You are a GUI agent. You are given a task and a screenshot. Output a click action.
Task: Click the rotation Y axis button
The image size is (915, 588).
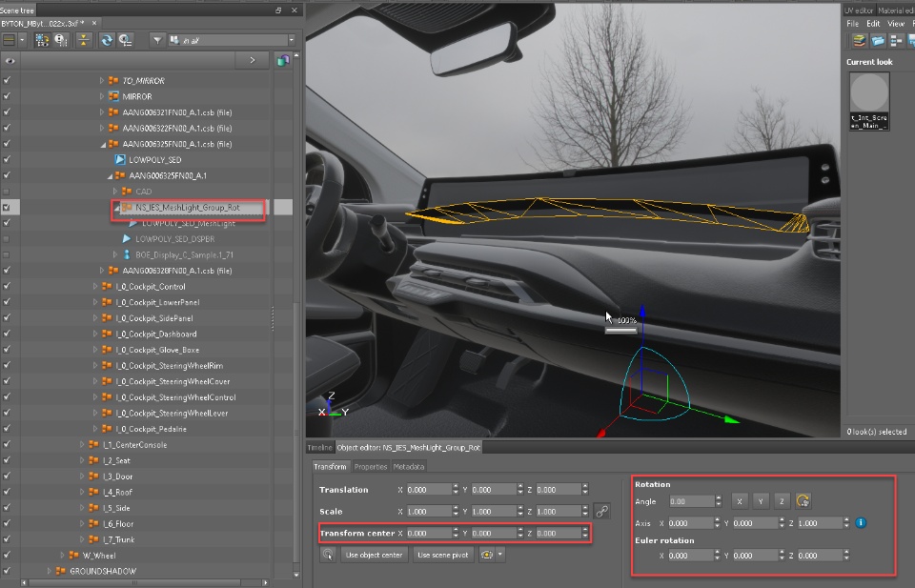pyautogui.click(x=761, y=501)
